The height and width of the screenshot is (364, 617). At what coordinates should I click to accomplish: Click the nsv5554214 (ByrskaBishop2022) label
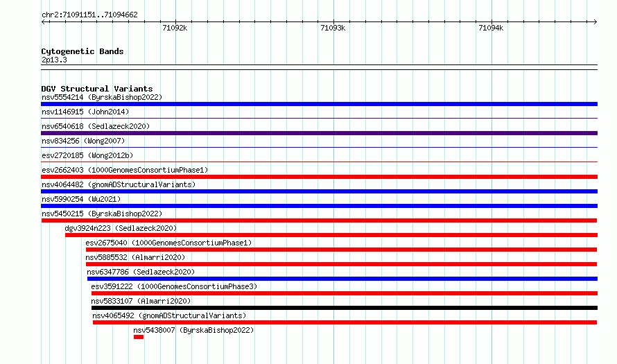pyautogui.click(x=102, y=97)
